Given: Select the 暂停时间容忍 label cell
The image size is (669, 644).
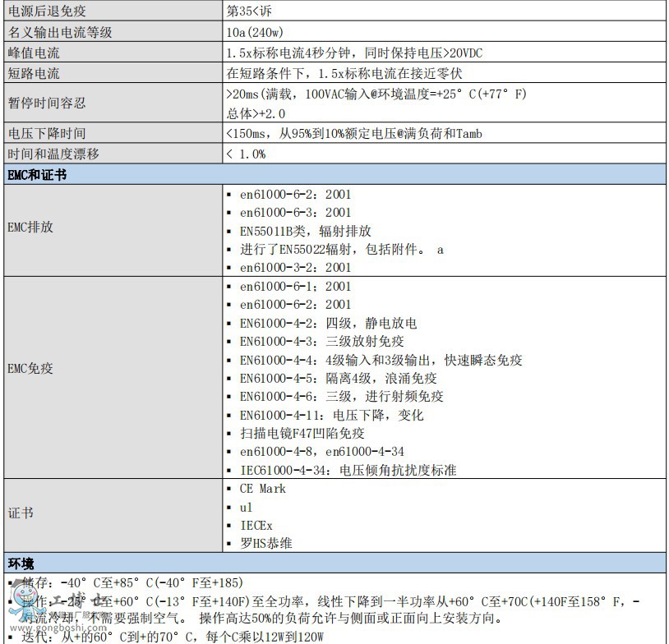Looking at the screenshot, I should coord(47,103).
